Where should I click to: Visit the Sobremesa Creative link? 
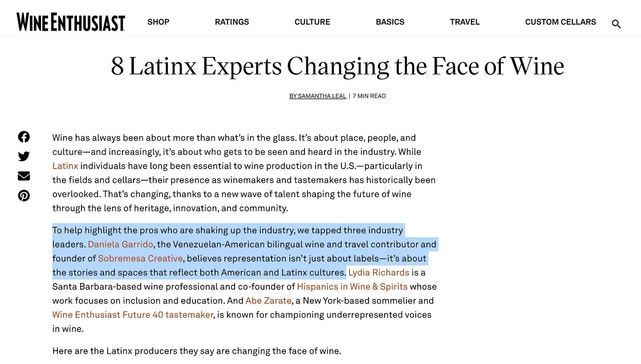[x=140, y=259]
